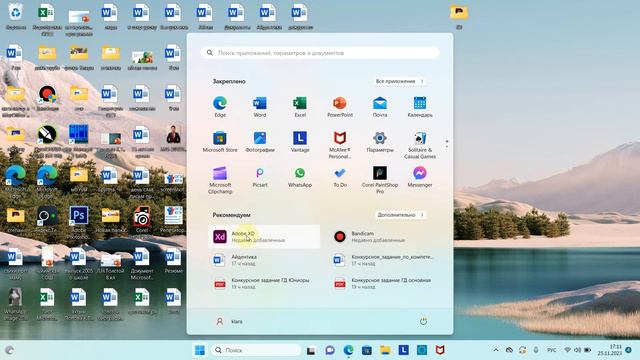Go to next page of pinned apps
Image resolution: width=640 pixels, height=360 pixels.
coord(447,146)
